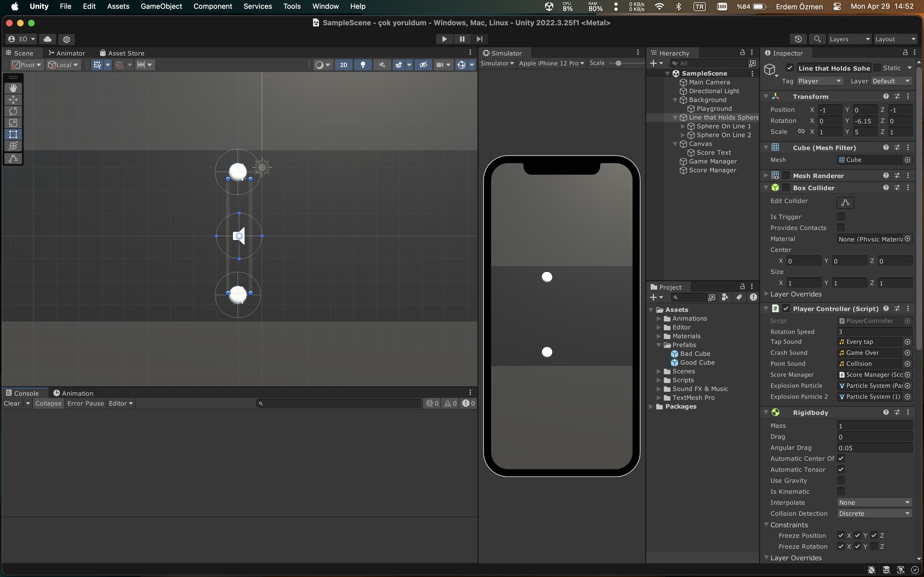Viewport: 924px width, 577px height.
Task: Open the GameObject menu
Action: coord(161,6)
